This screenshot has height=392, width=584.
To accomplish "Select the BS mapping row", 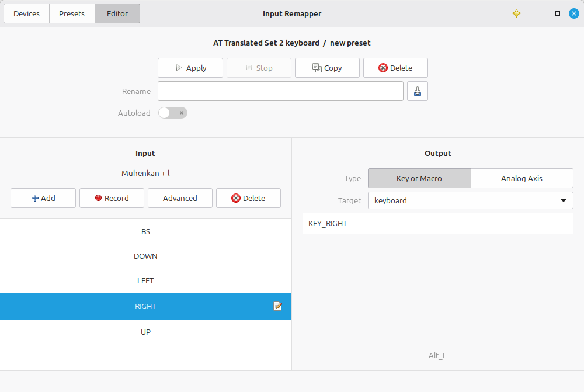I will click(x=145, y=232).
